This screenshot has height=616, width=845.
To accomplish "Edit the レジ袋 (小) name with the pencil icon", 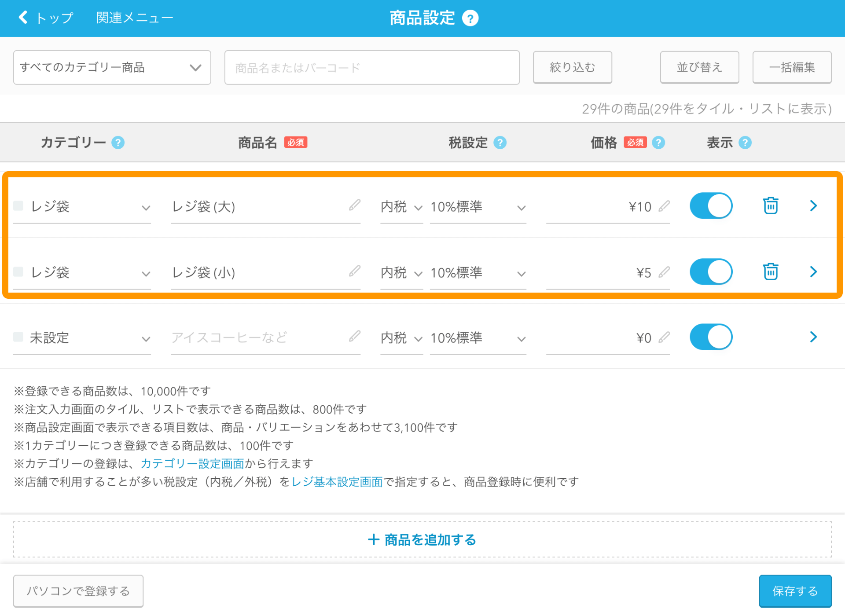I will 355,271.
